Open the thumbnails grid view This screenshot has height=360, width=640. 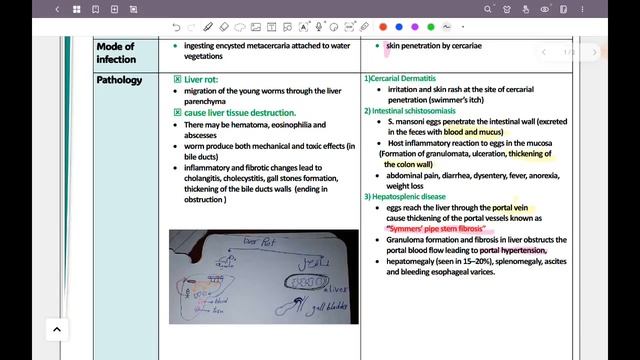pyautogui.click(x=76, y=9)
